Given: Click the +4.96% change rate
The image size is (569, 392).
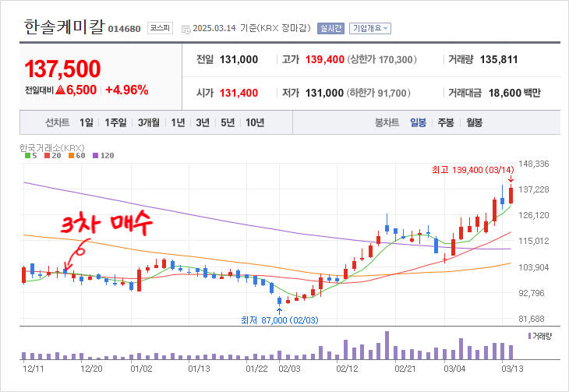Looking at the screenshot, I should pyautogui.click(x=126, y=90).
